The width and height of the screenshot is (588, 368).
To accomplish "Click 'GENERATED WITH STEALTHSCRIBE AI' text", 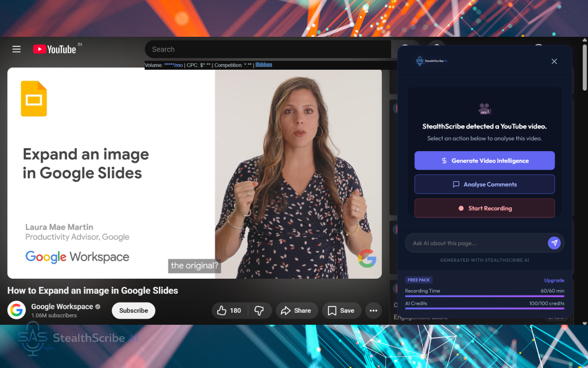I will [x=485, y=260].
